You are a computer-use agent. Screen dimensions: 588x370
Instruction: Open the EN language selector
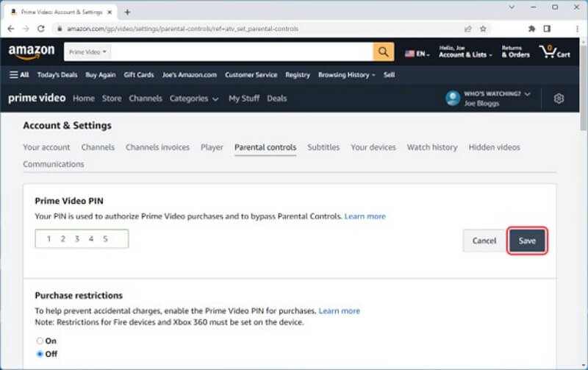(417, 54)
